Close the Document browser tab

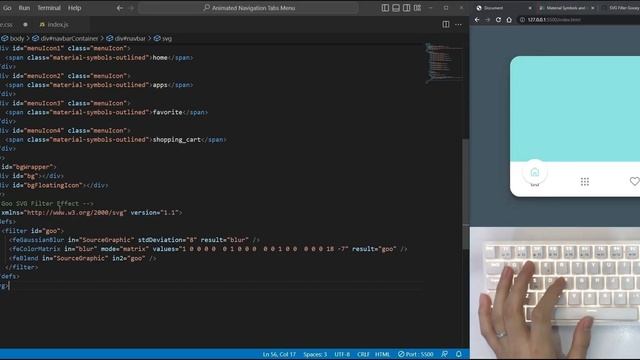[530, 8]
